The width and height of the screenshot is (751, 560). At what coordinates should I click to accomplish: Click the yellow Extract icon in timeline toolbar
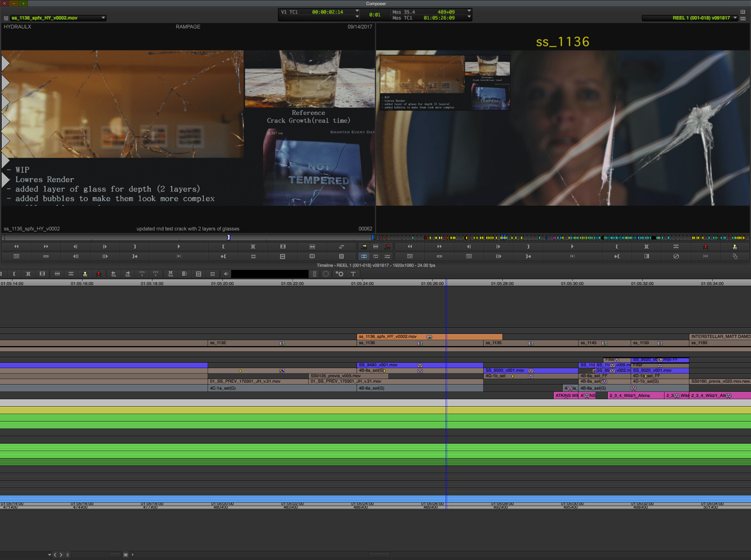(x=85, y=274)
